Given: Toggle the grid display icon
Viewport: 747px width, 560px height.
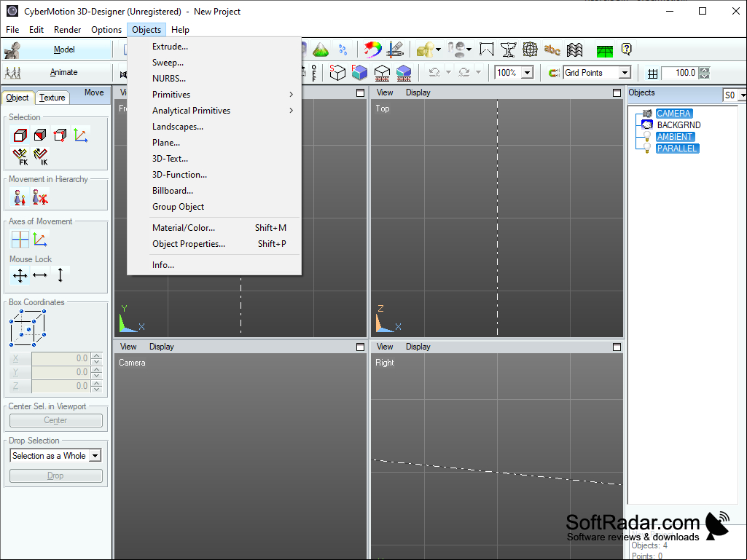Looking at the screenshot, I should [x=652, y=74].
